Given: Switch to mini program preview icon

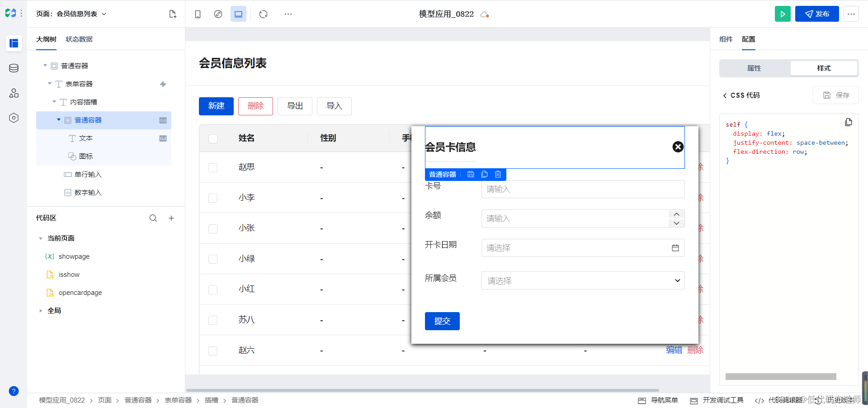Looking at the screenshot, I should point(218,14).
